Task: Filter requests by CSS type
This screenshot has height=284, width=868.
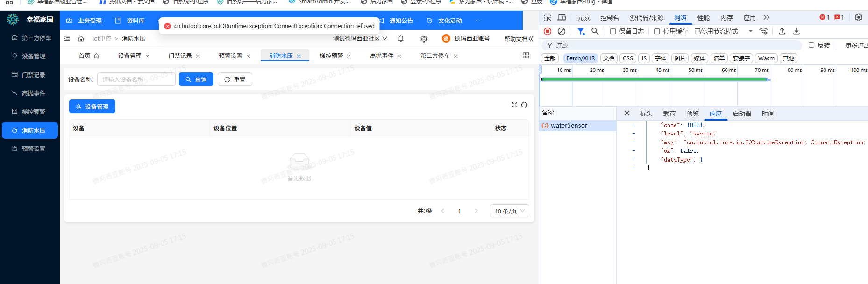Action: click(628, 58)
